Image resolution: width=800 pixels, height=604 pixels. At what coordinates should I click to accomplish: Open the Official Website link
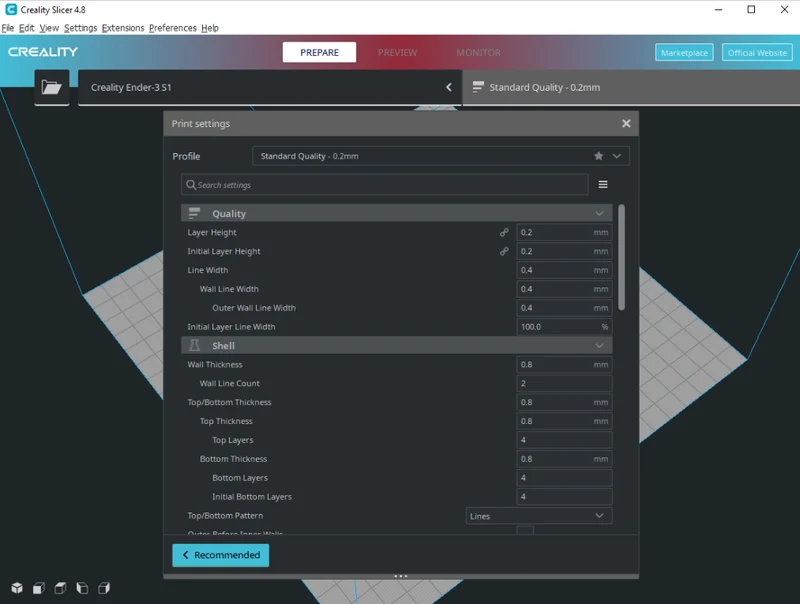tap(757, 52)
